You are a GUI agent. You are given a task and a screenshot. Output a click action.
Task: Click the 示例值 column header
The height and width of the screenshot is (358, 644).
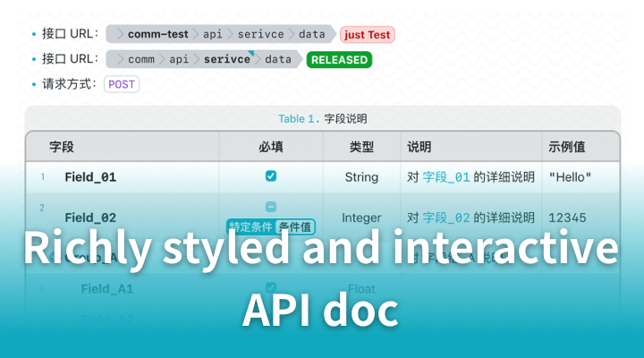coord(567,147)
